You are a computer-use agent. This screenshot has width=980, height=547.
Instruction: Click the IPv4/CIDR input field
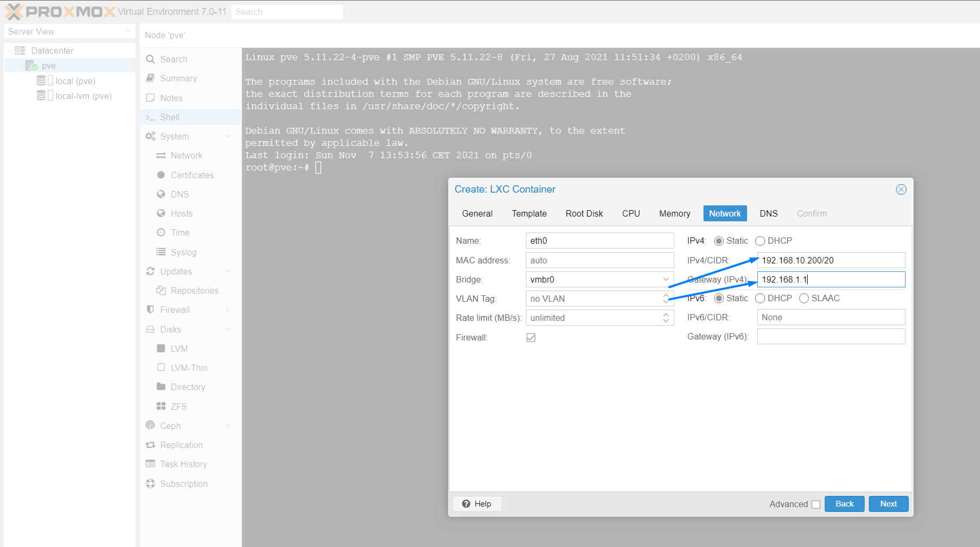831,260
